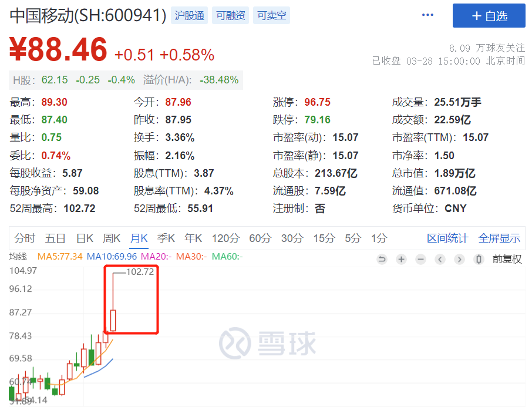Viewport: 532px width, 407px height.
Task: Click the 昨收 value 87.95
Action: click(x=178, y=120)
